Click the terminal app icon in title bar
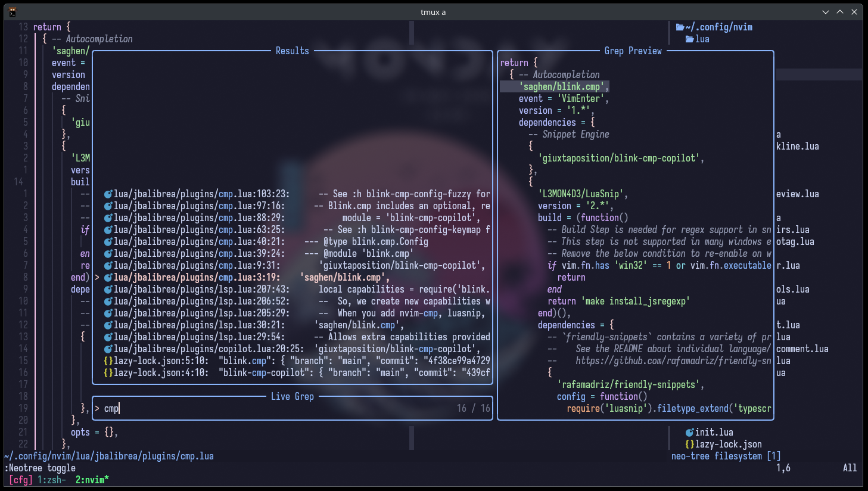 pyautogui.click(x=13, y=12)
